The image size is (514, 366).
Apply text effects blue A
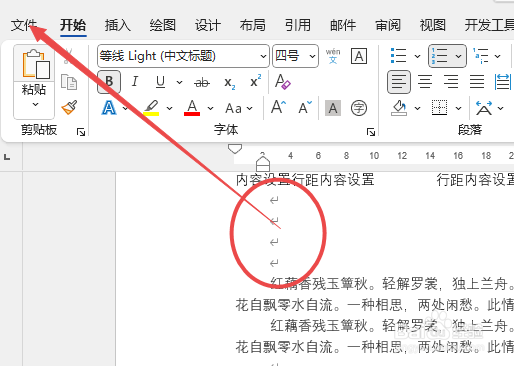point(109,108)
